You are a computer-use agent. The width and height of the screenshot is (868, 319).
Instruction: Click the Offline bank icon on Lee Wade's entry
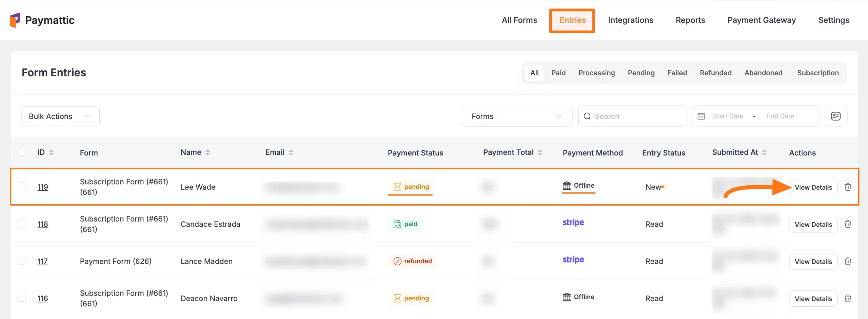click(x=567, y=185)
